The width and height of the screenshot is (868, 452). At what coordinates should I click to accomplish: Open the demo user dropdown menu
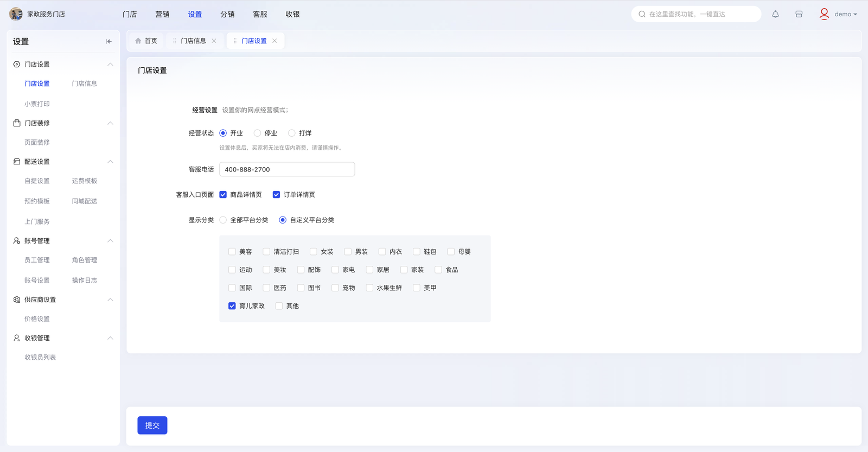click(846, 14)
